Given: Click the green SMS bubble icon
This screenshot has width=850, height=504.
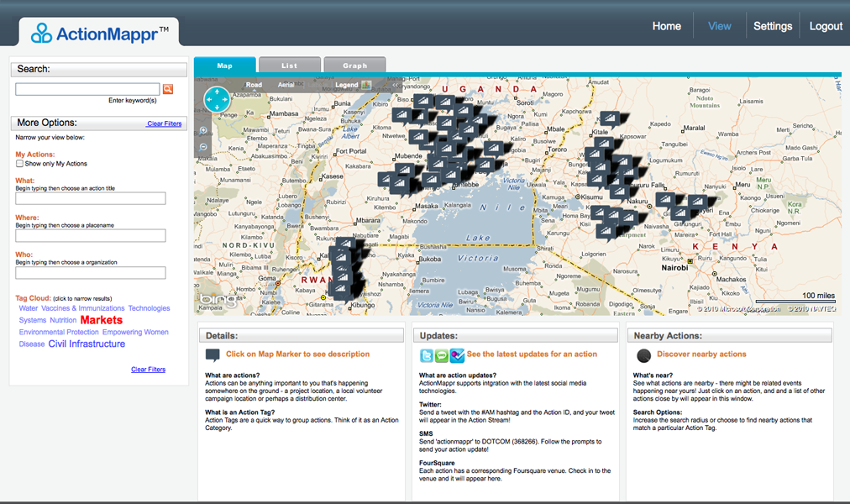Looking at the screenshot, I should point(442,355).
